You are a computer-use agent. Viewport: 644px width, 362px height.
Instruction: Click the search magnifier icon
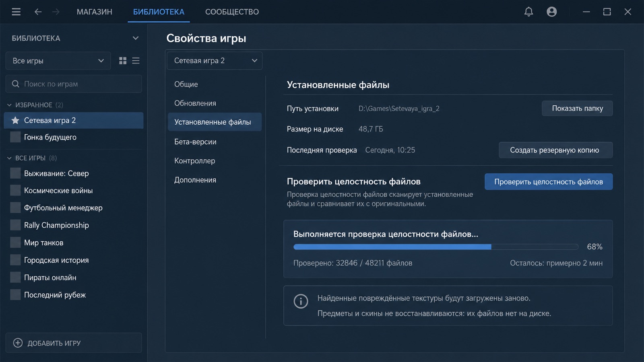[16, 84]
